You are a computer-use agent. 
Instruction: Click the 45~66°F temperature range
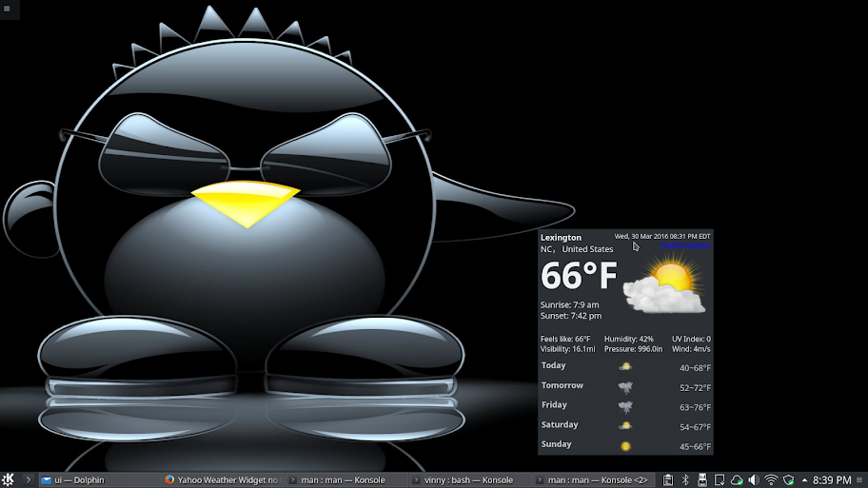[696, 446]
